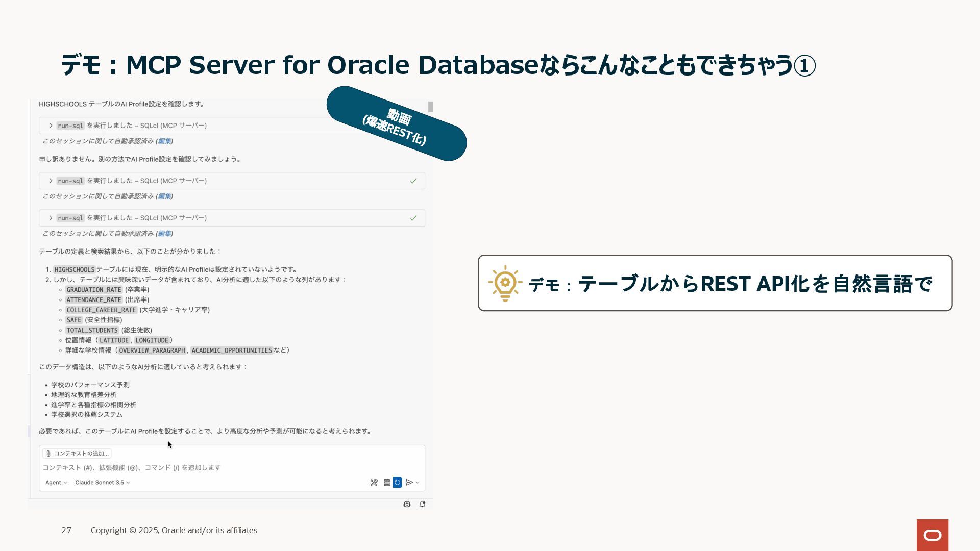Expand the first run-sql tool call
Screen dimensions: 980x551
(51, 126)
